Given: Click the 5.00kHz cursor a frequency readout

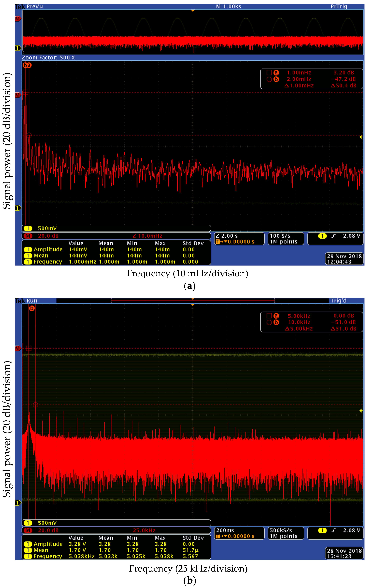Looking at the screenshot, I should [x=299, y=316].
